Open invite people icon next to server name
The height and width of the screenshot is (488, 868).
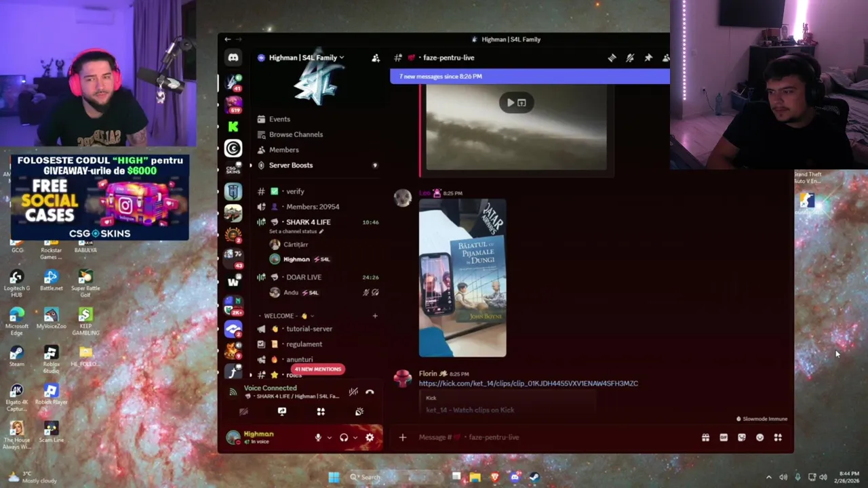(376, 58)
